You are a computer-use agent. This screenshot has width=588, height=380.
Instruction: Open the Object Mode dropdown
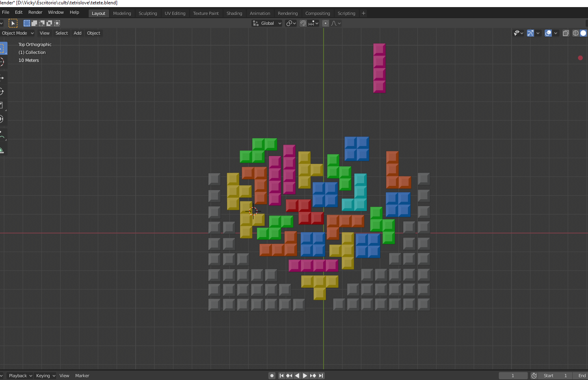pos(18,33)
